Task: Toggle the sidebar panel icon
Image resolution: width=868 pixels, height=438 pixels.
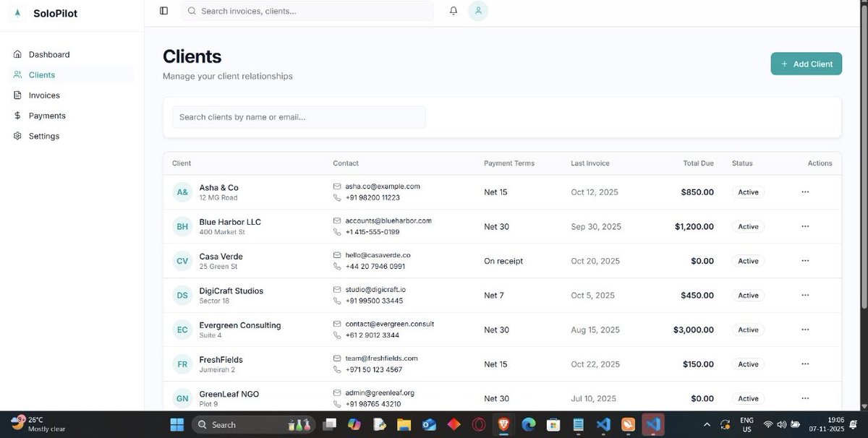Action: point(164,11)
